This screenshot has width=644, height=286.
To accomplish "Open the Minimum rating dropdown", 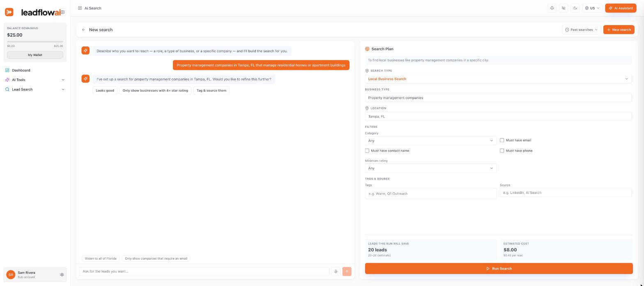I will [x=431, y=168].
